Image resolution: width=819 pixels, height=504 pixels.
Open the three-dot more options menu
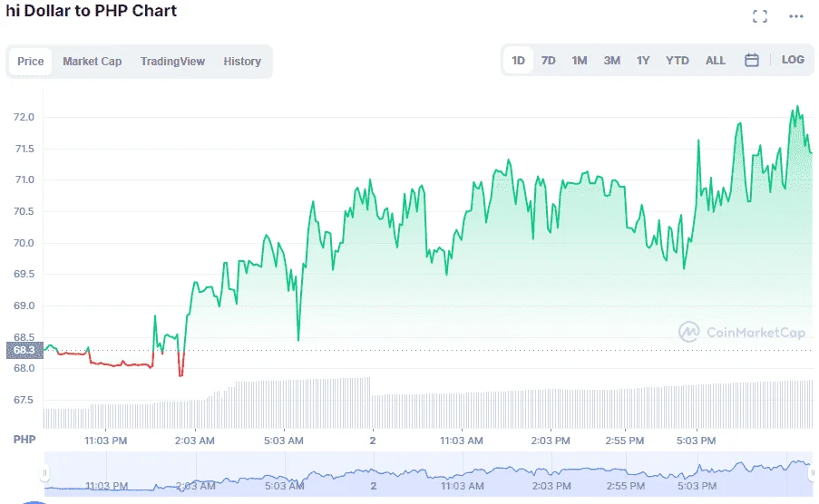pyautogui.click(x=796, y=16)
